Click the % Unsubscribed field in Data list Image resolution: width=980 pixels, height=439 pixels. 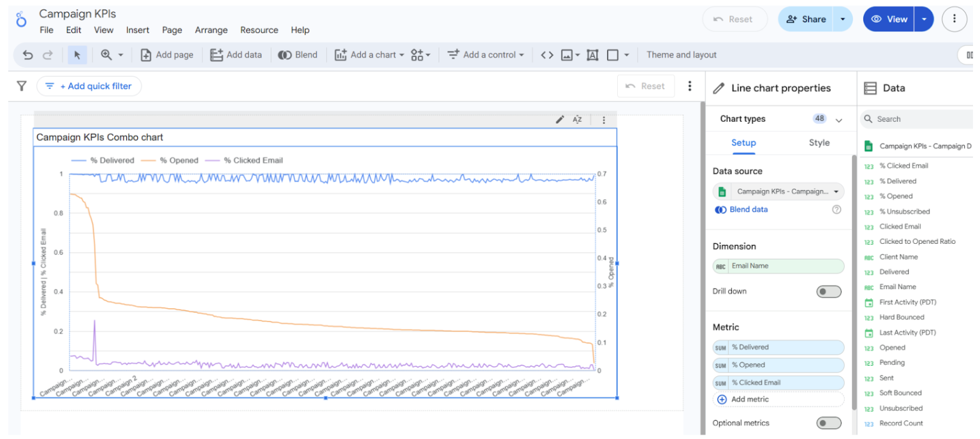point(905,211)
